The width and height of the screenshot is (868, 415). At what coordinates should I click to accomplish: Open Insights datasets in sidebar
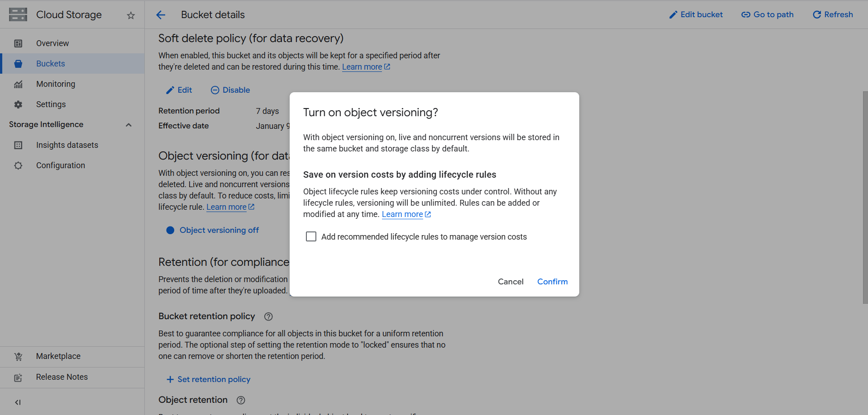(x=67, y=145)
